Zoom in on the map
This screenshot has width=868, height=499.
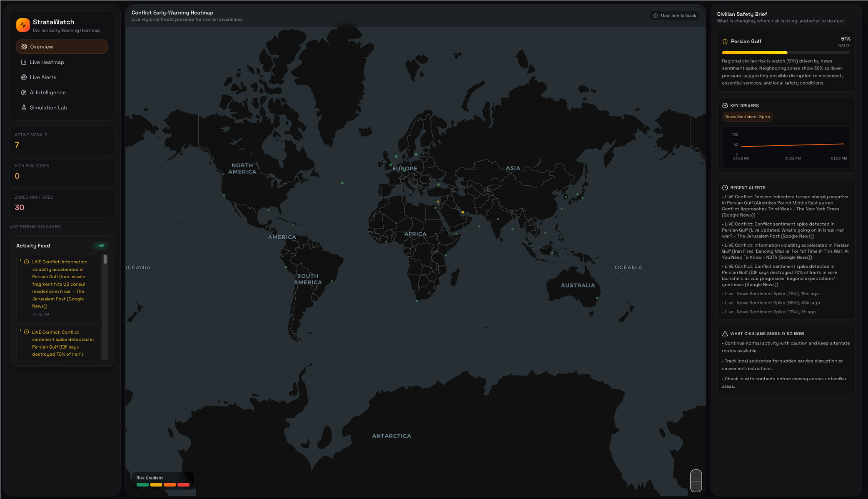tap(696, 475)
